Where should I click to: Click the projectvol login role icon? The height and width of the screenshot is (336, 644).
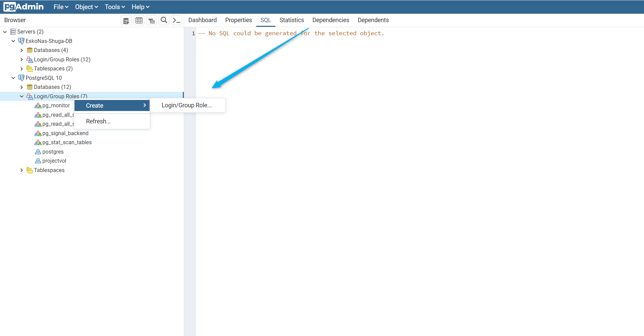[x=38, y=161]
